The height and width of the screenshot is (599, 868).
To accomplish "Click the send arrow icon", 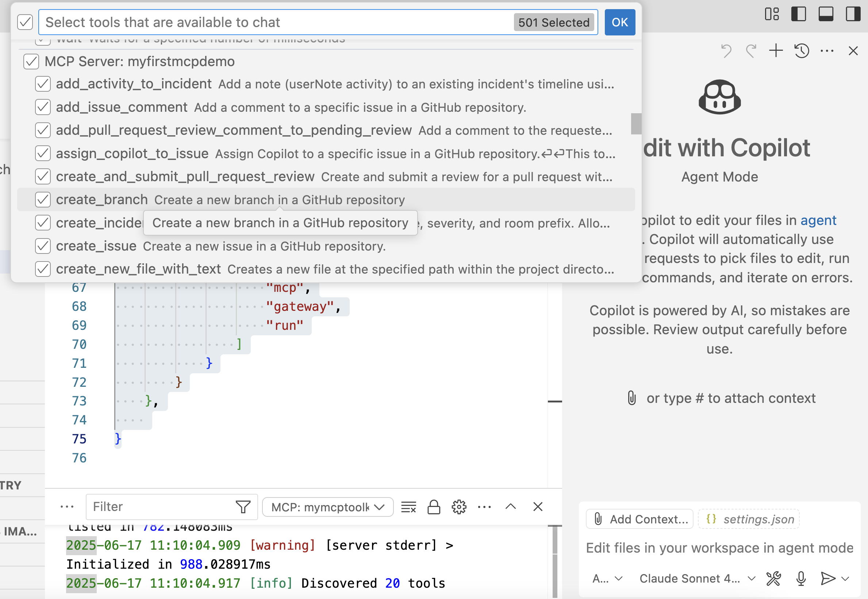I will click(827, 578).
